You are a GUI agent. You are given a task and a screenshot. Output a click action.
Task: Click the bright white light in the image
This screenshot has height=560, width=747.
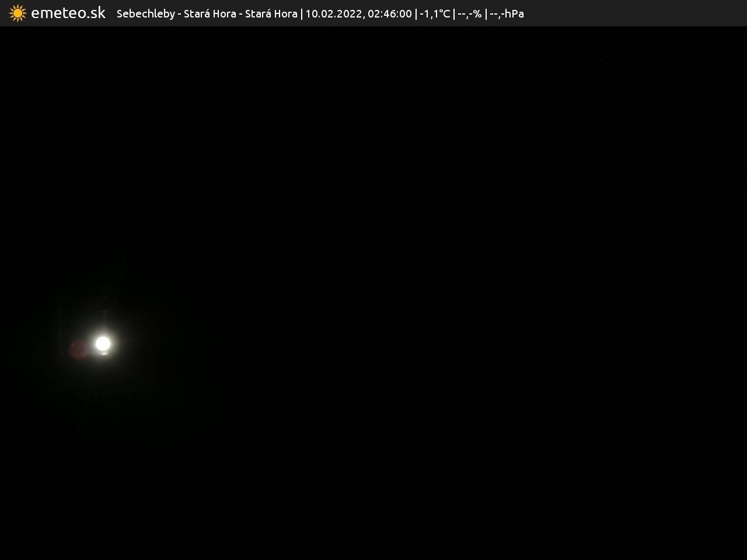[x=103, y=344]
